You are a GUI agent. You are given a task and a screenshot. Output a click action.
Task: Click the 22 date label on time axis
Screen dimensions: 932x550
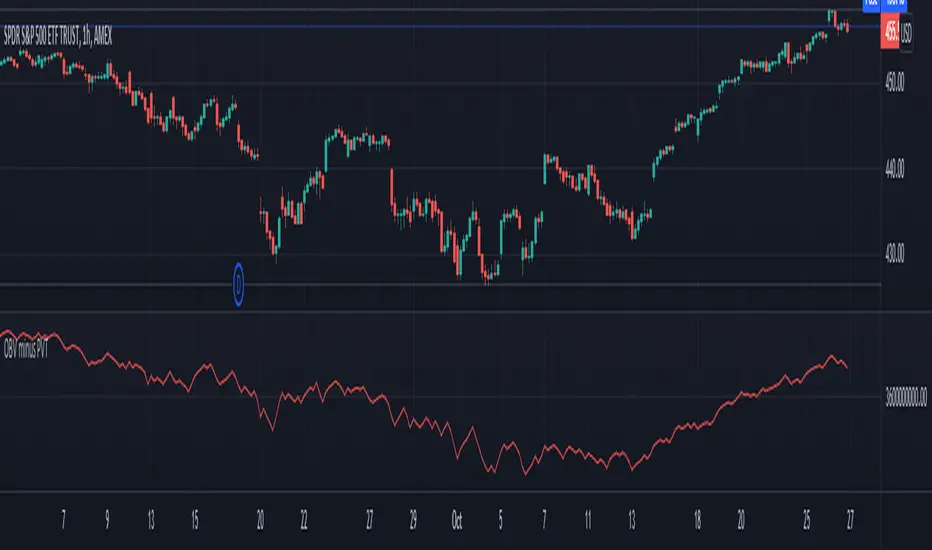coord(304,521)
